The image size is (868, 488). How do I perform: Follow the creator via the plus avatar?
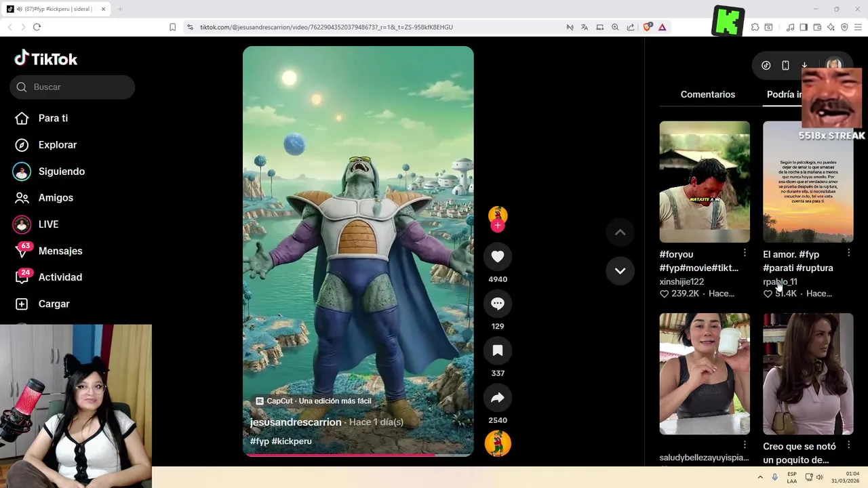pos(498,225)
